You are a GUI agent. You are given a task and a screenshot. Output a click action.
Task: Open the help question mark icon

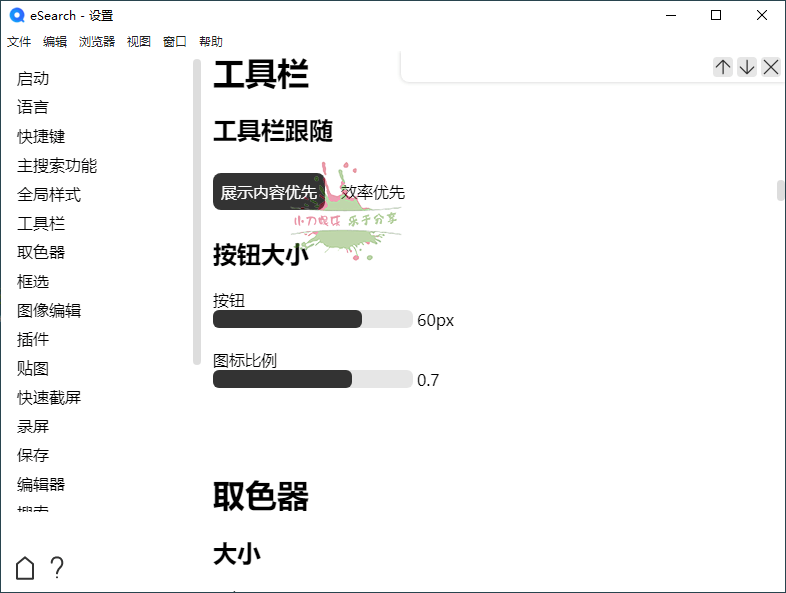pyautogui.click(x=57, y=568)
